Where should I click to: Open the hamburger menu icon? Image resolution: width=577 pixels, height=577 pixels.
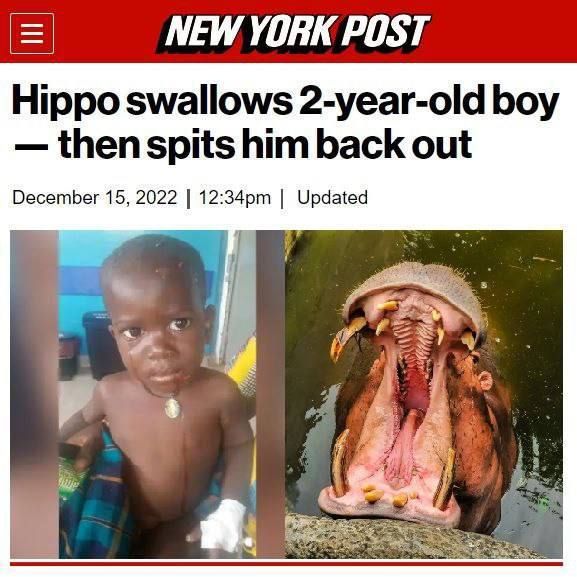(32, 33)
